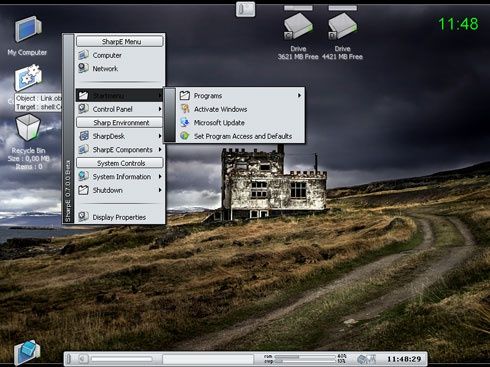Open the Drive with 4421 MB Free

(342, 27)
